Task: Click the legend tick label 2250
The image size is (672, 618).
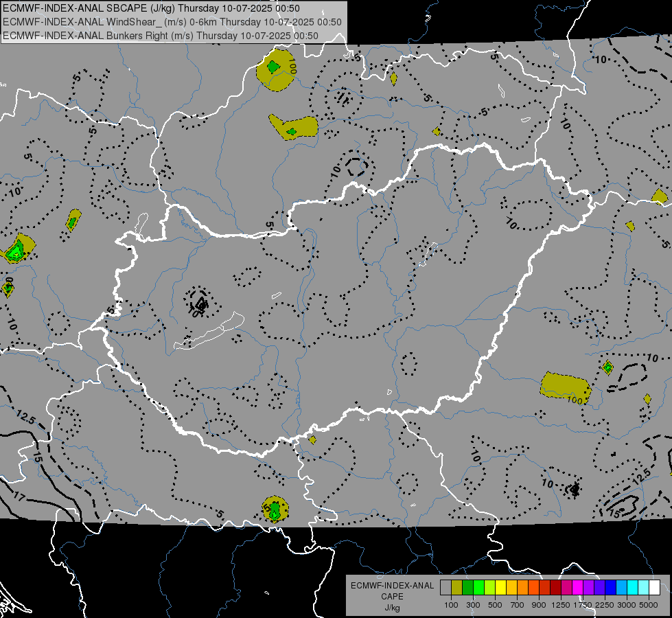Action: pyautogui.click(x=605, y=605)
